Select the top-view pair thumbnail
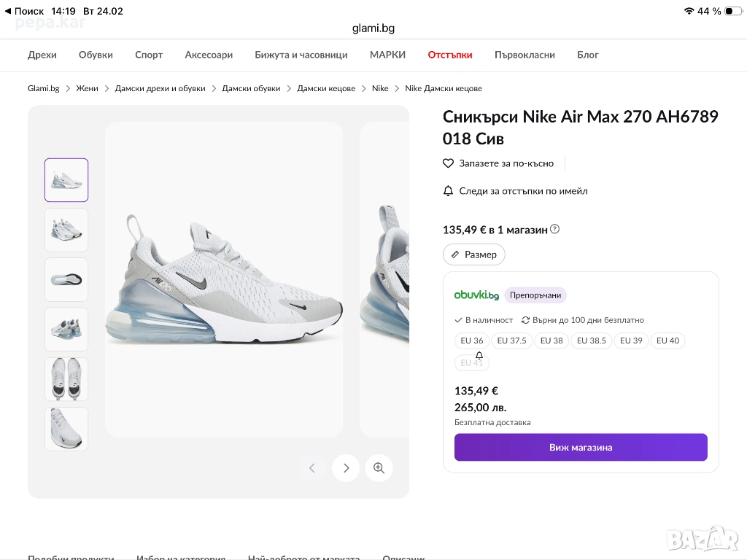Image resolution: width=747 pixels, height=560 pixels. pos(66,378)
